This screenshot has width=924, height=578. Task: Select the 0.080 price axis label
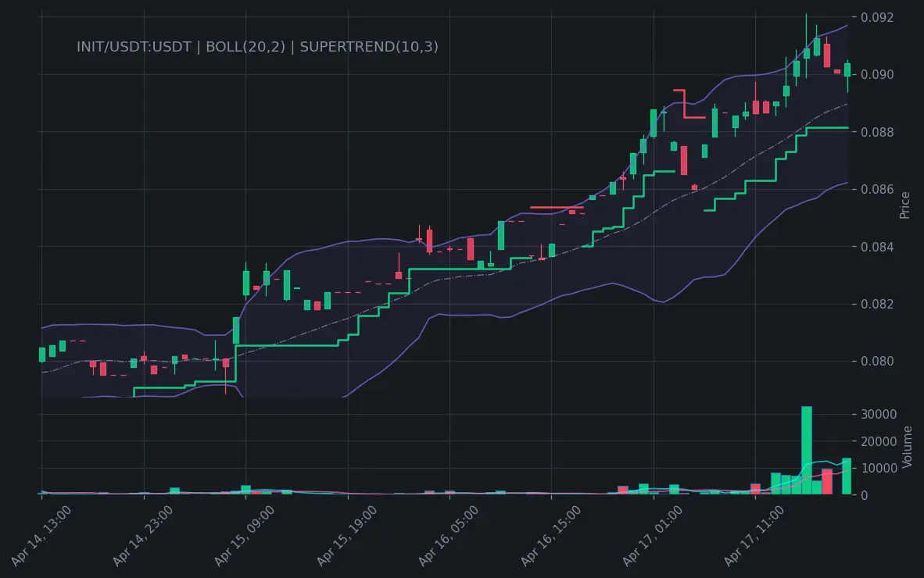(877, 362)
